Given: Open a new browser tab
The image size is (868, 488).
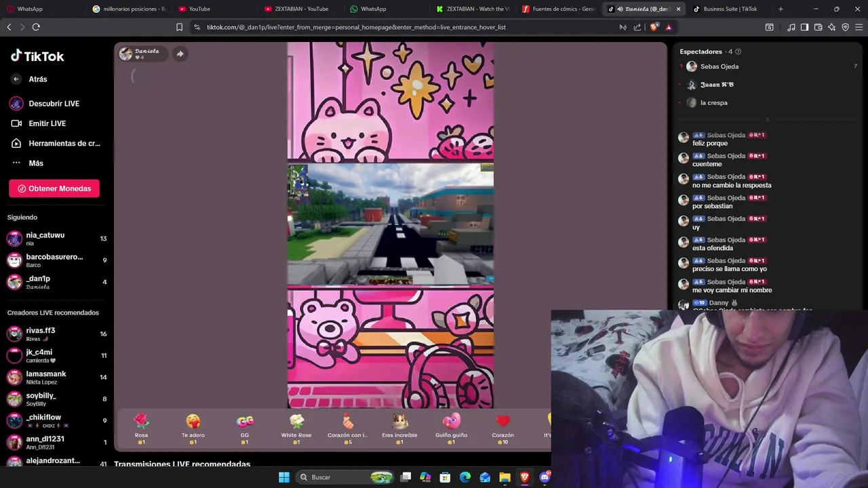Looking at the screenshot, I should click(781, 9).
